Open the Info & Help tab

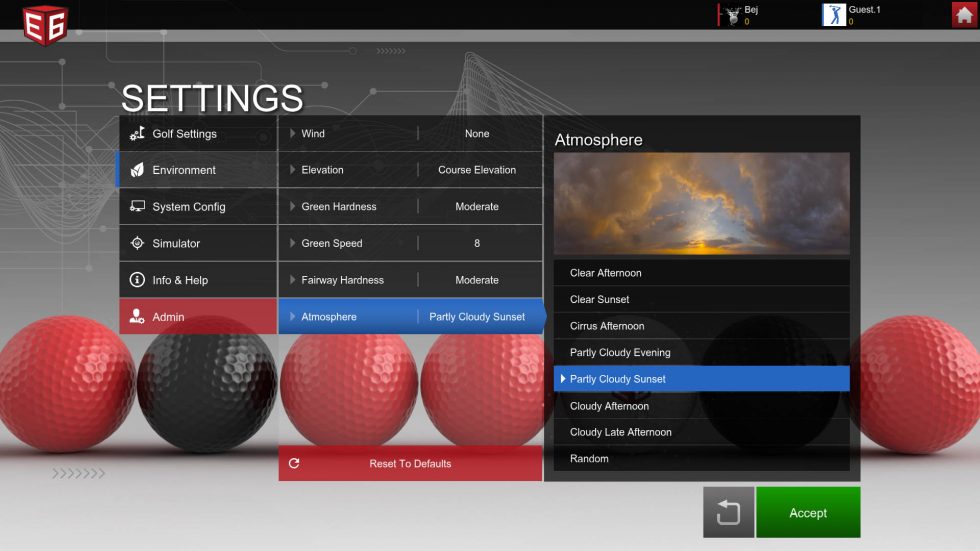[x=198, y=280]
